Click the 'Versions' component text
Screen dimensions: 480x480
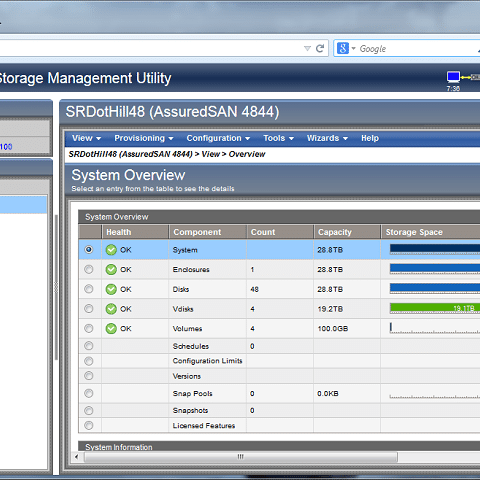coord(187,376)
